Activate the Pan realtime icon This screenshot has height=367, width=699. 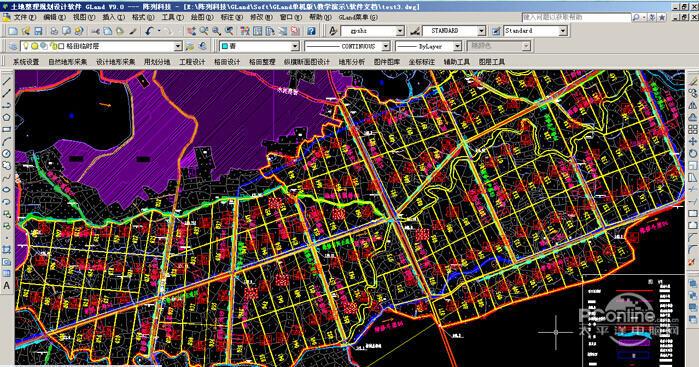pyautogui.click(x=191, y=31)
